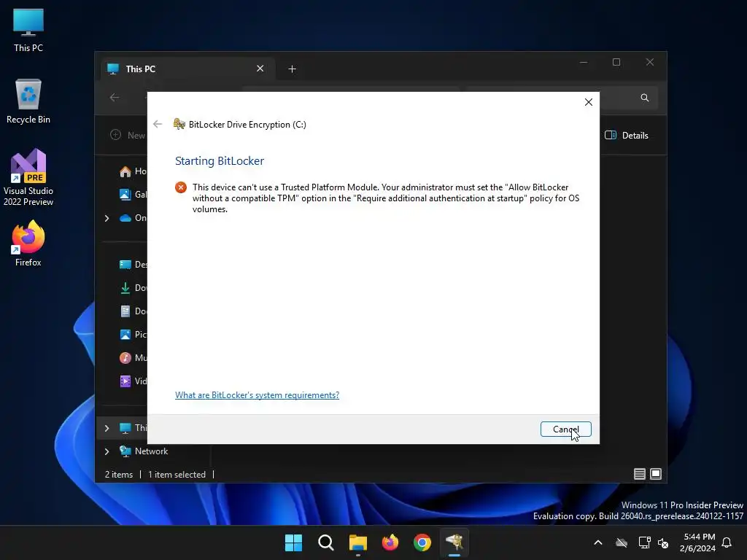Click the red error icon in BitLocker dialog
This screenshot has width=747, height=560.
tap(181, 187)
